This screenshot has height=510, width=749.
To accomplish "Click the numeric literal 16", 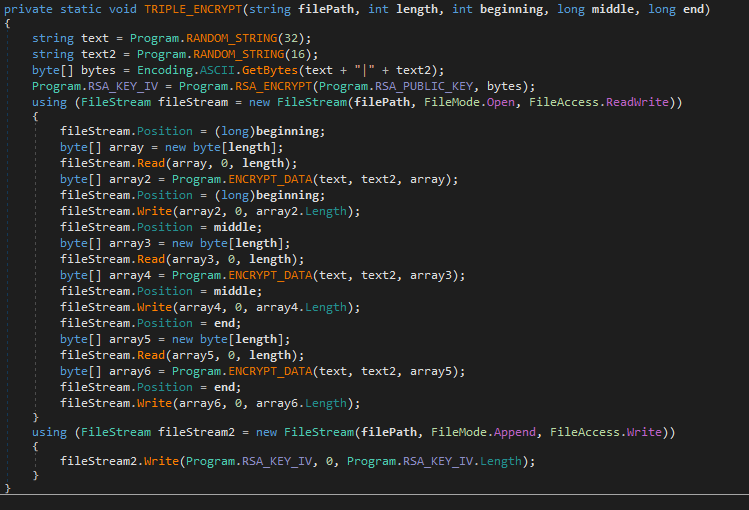I will [x=299, y=54].
